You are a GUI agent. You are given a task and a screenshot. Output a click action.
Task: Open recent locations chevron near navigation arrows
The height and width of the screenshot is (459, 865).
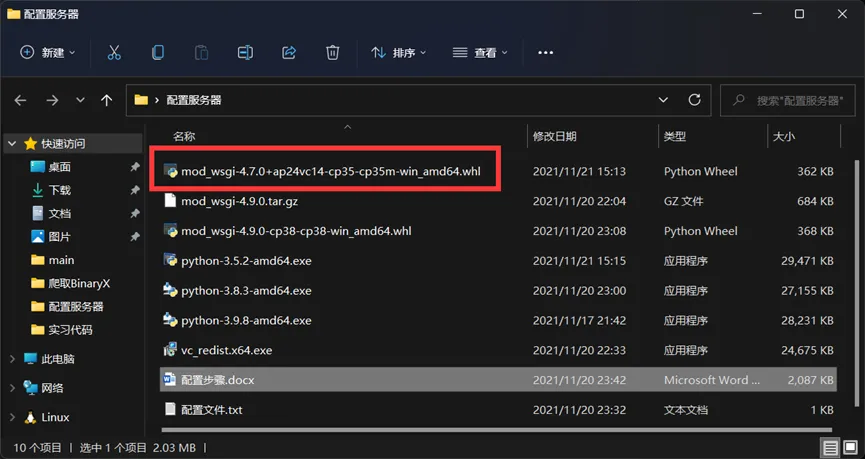tap(80, 100)
